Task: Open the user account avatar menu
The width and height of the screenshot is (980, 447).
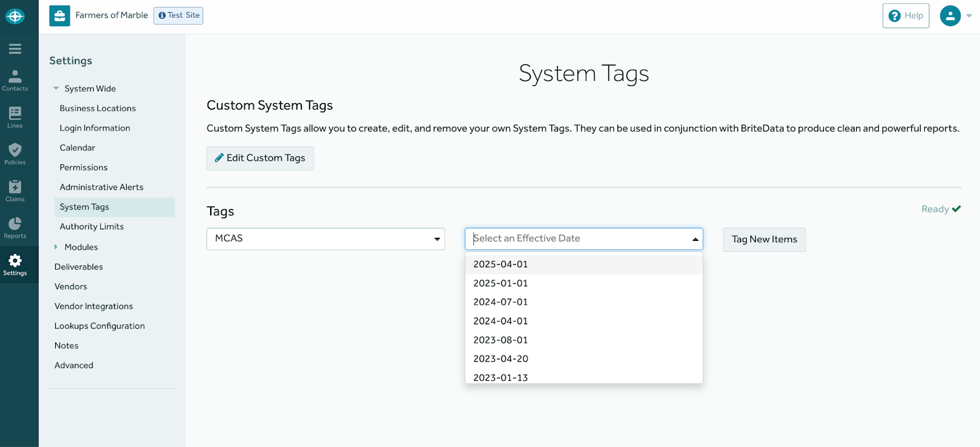Action: tap(950, 16)
